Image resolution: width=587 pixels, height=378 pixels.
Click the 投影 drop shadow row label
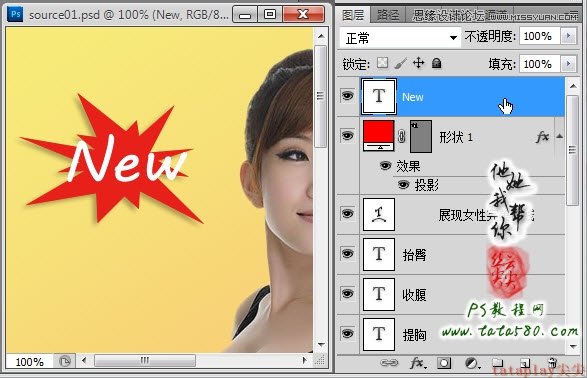pos(426,185)
